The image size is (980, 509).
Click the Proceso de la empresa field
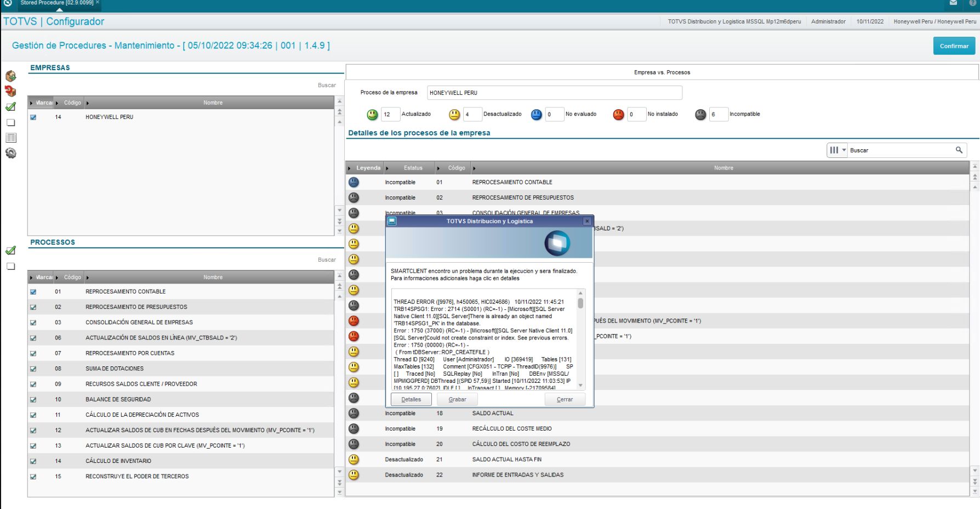click(555, 93)
